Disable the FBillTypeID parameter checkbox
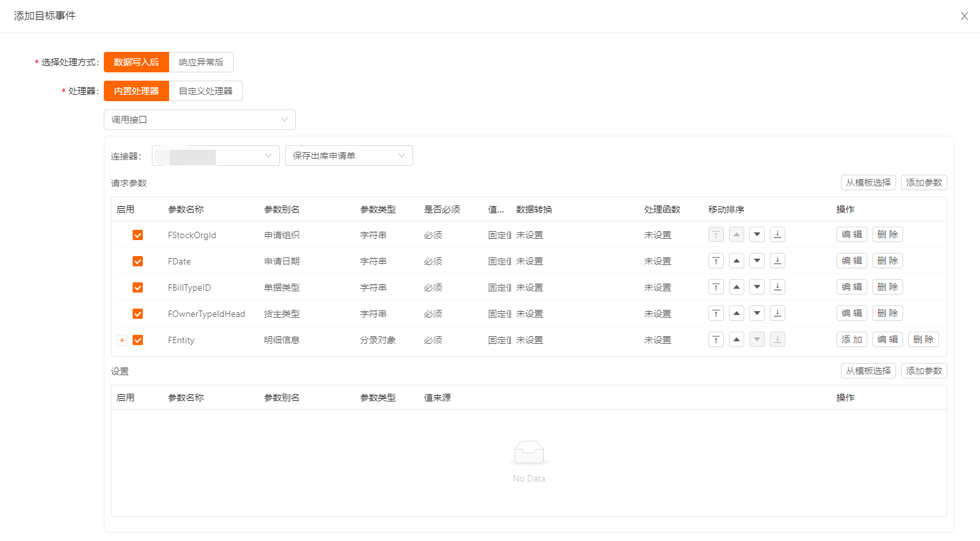The width and height of the screenshot is (980, 541). pyautogui.click(x=138, y=287)
